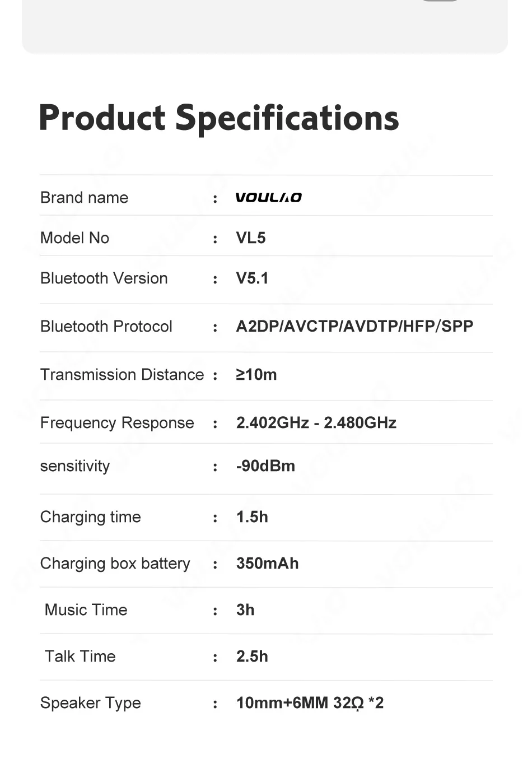Click the Product Specifications heading
This screenshot has width=532, height=777.
pyautogui.click(x=219, y=119)
